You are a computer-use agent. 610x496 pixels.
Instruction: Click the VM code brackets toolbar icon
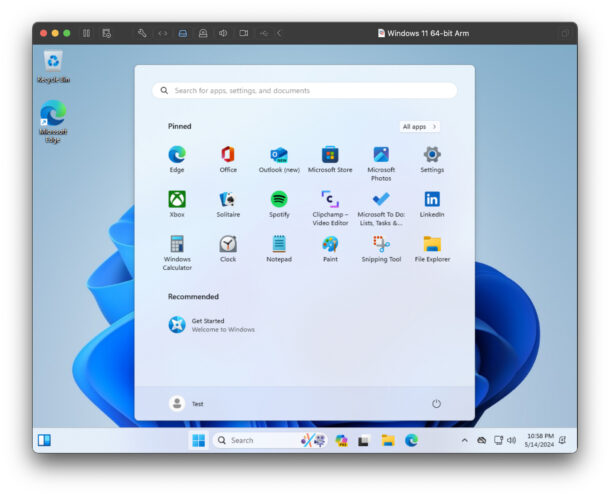pyautogui.click(x=163, y=33)
